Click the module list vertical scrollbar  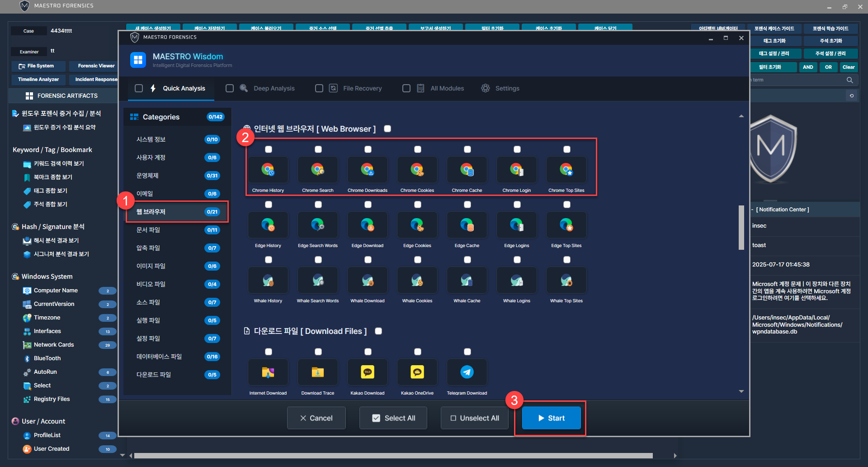click(741, 228)
